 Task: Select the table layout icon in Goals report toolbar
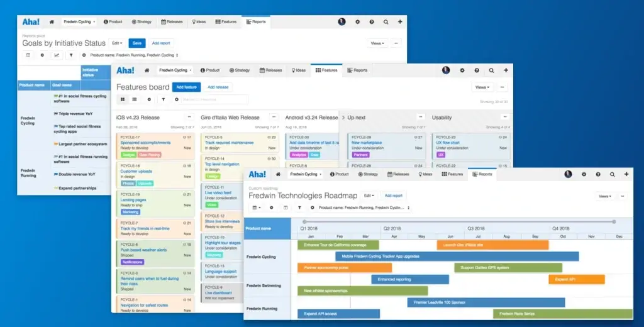[x=28, y=55]
